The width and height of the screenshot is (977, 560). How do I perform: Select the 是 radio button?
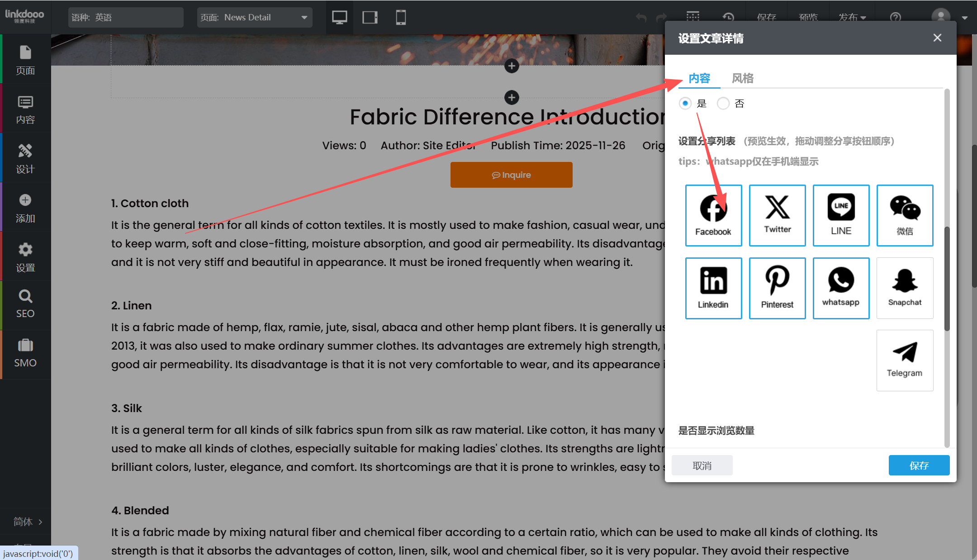pos(685,103)
